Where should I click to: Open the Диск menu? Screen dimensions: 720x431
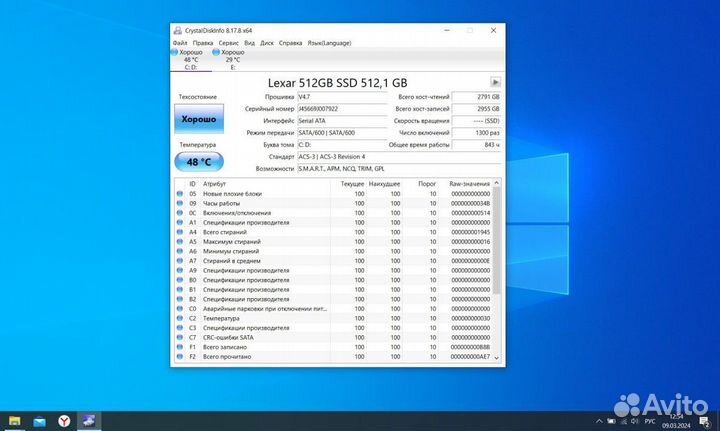pos(267,43)
